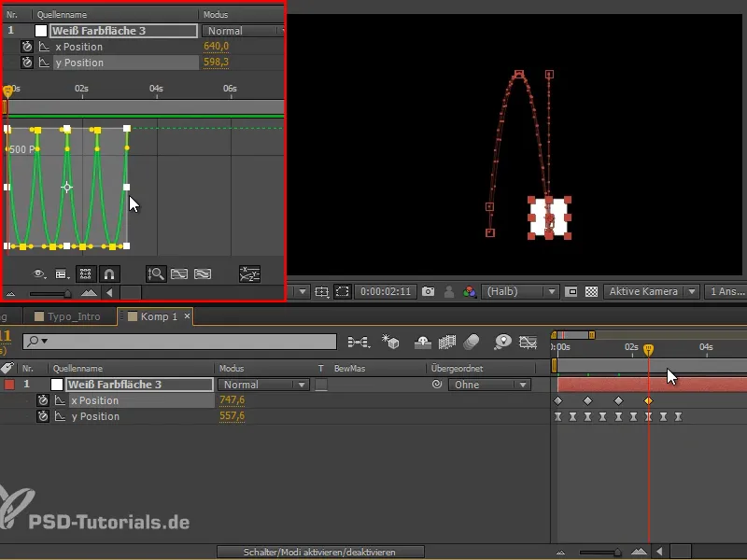Click into the timeline search field
This screenshot has height=560, width=747.
tap(179, 341)
